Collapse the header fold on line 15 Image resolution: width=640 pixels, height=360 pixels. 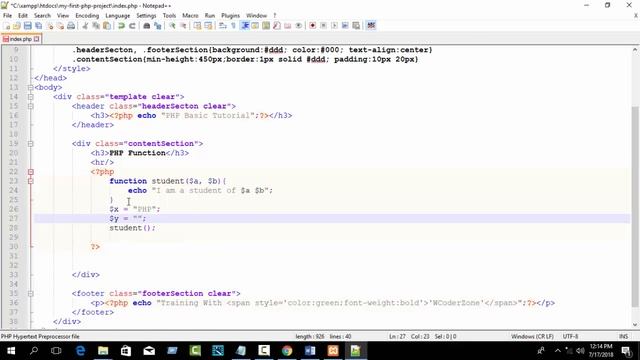31,106
